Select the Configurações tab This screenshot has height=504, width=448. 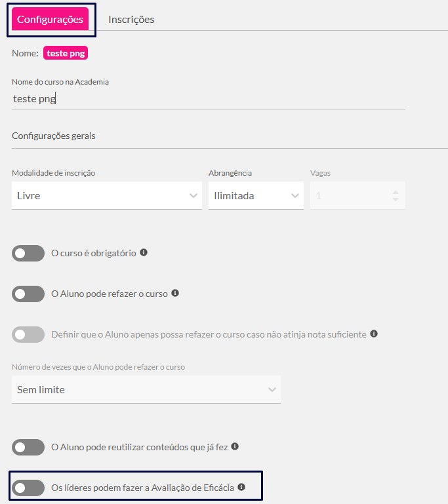tap(50, 19)
